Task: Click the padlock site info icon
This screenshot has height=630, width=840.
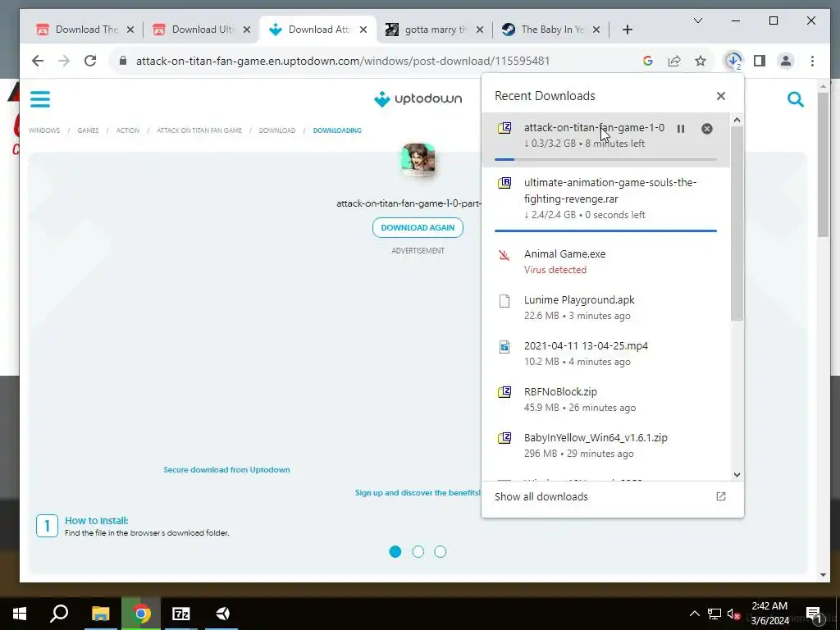Action: pyautogui.click(x=123, y=61)
